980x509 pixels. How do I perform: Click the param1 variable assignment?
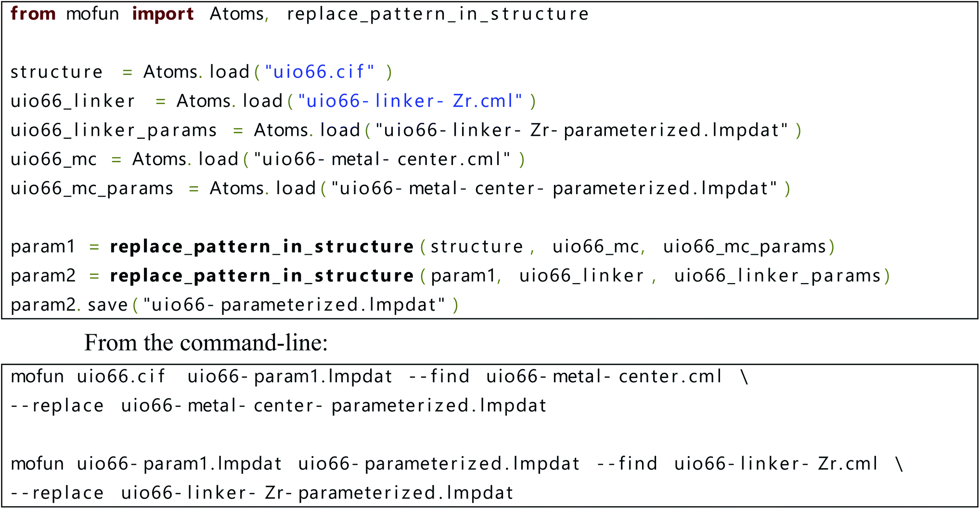pos(43,247)
